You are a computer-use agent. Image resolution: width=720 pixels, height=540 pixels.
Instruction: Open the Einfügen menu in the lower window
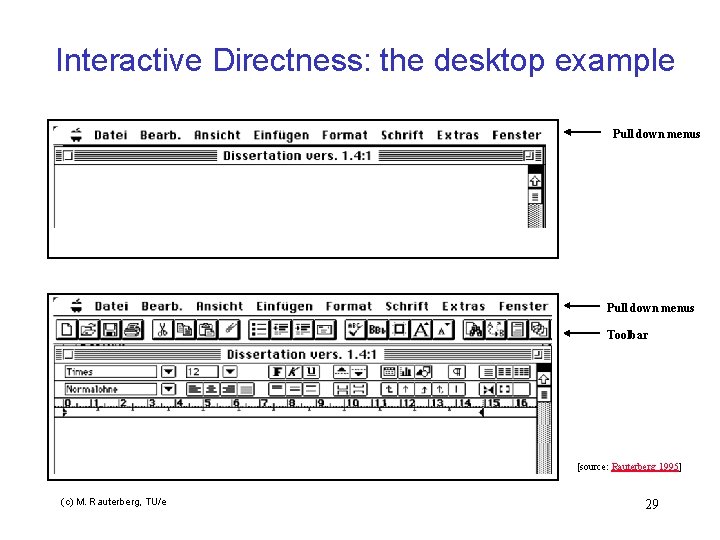coord(284,307)
